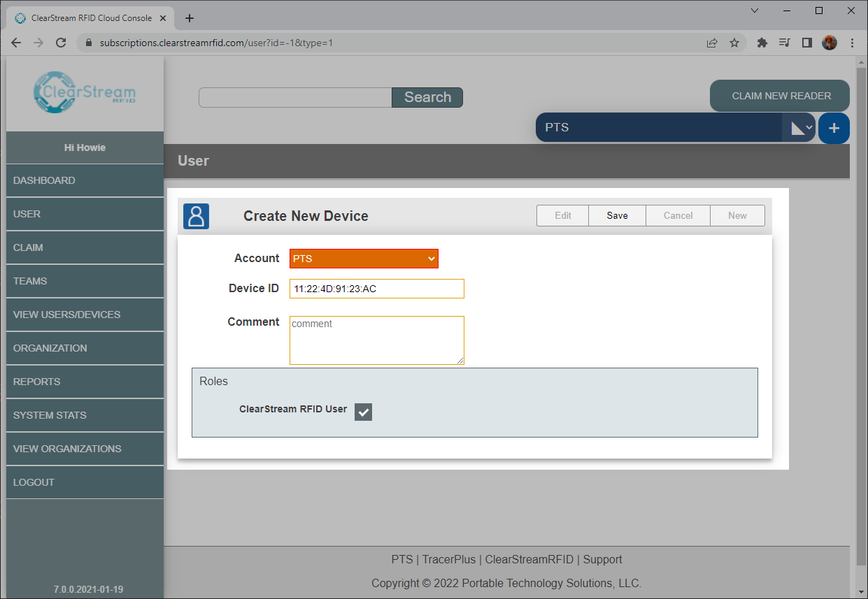This screenshot has width=868, height=599.
Task: Click the ClearStream RFID logo
Action: 85,91
